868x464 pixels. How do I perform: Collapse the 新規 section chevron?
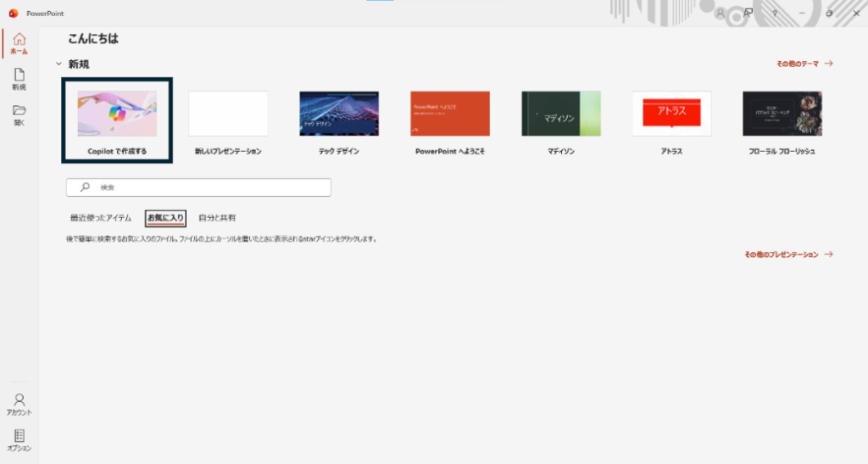tap(58, 64)
